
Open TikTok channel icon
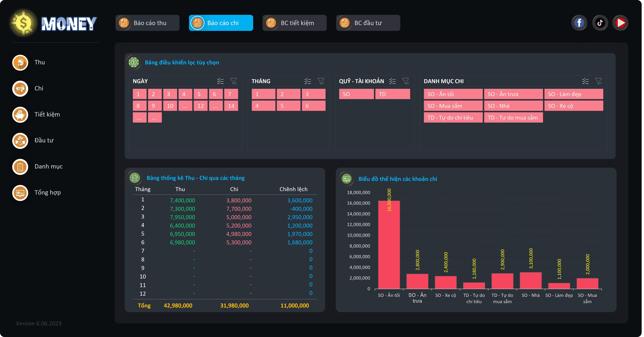click(600, 23)
